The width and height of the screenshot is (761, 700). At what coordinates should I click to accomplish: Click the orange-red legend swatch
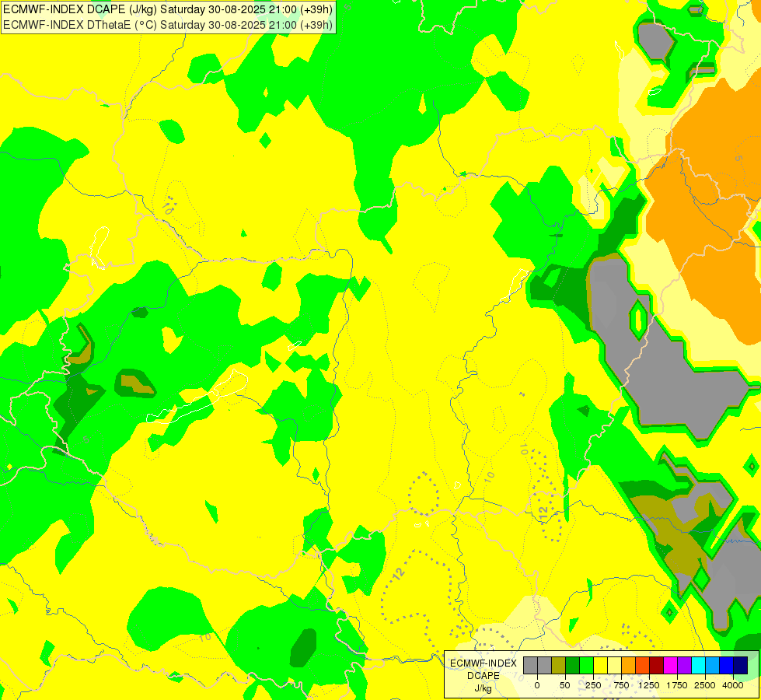[642, 665]
